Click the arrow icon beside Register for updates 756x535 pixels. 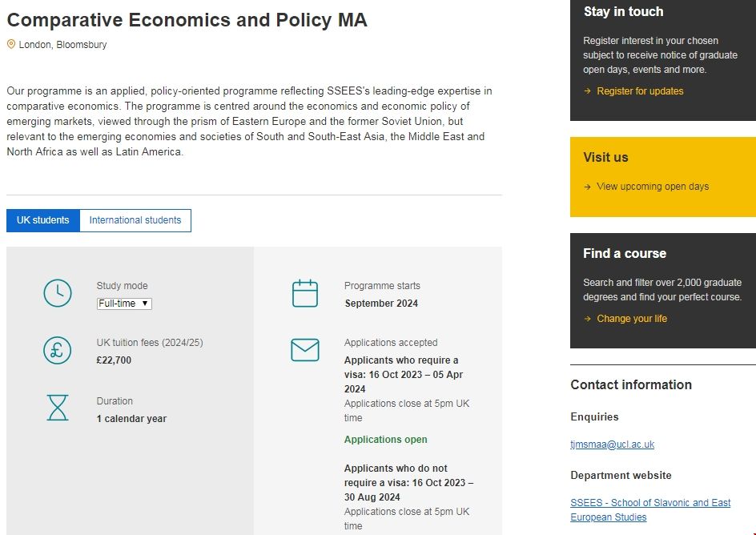pos(587,91)
